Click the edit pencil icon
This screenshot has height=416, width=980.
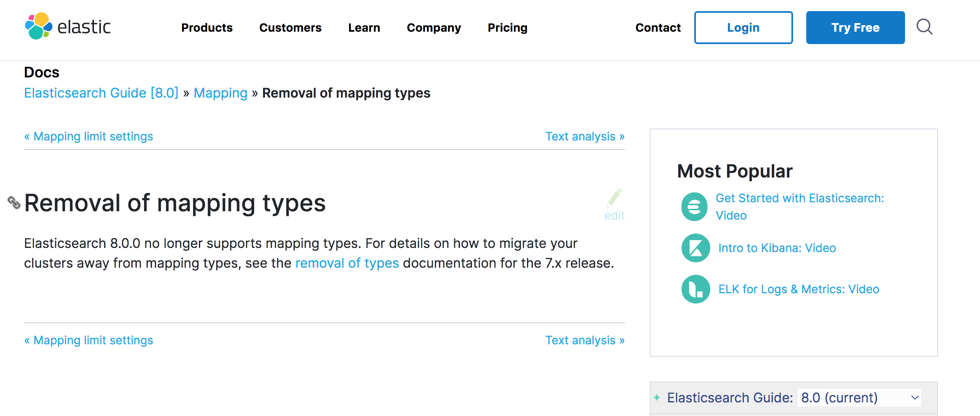614,198
